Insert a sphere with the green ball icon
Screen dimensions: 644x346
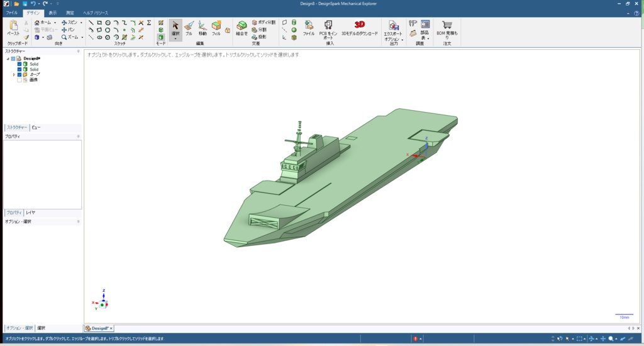[x=294, y=30]
